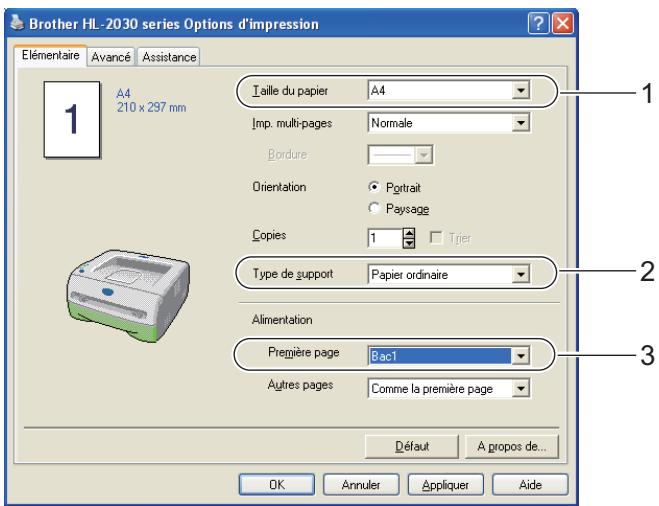659x506 pixels.
Task: Click the context help question mark button
Action: point(539,23)
